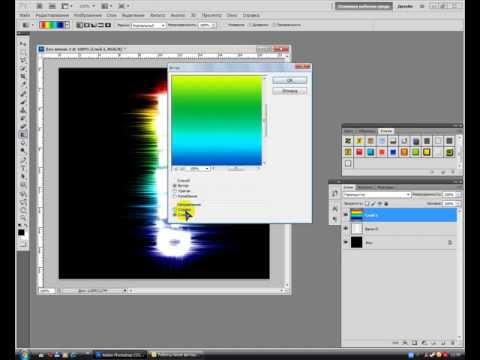Open the Окно menu
Screen dimensions: 480x360
pos(232,15)
